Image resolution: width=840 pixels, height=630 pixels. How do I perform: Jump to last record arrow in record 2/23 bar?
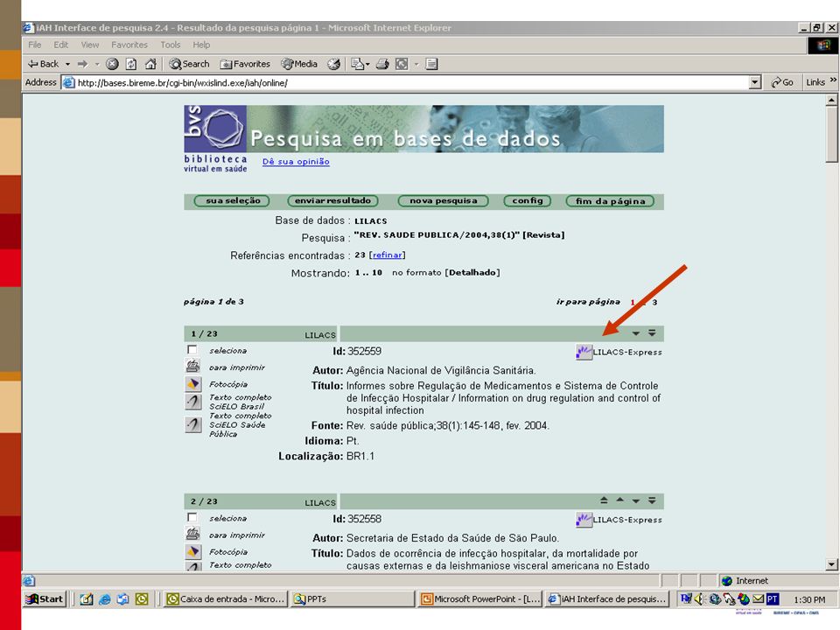(652, 500)
